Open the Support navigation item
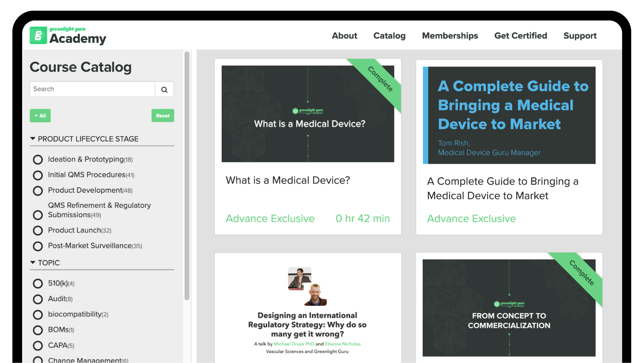Image resolution: width=644 pixels, height=363 pixels. click(x=580, y=36)
